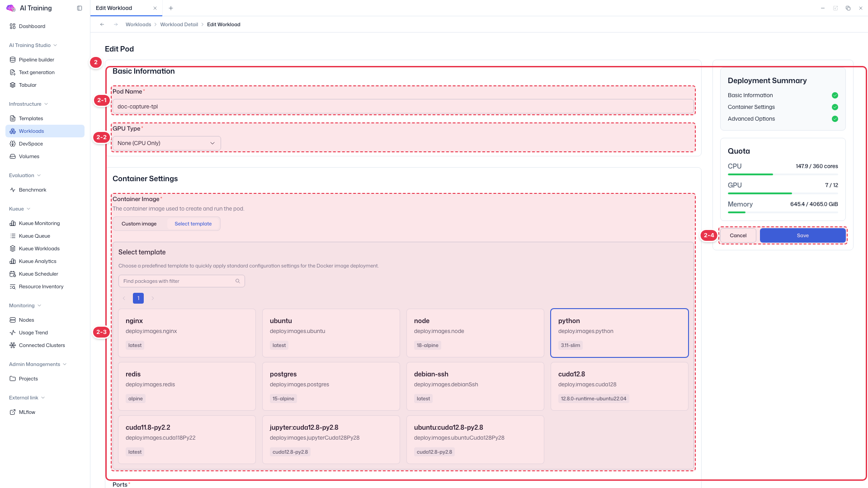Open Workloads in the sidebar
The width and height of the screenshot is (868, 488).
click(45, 131)
